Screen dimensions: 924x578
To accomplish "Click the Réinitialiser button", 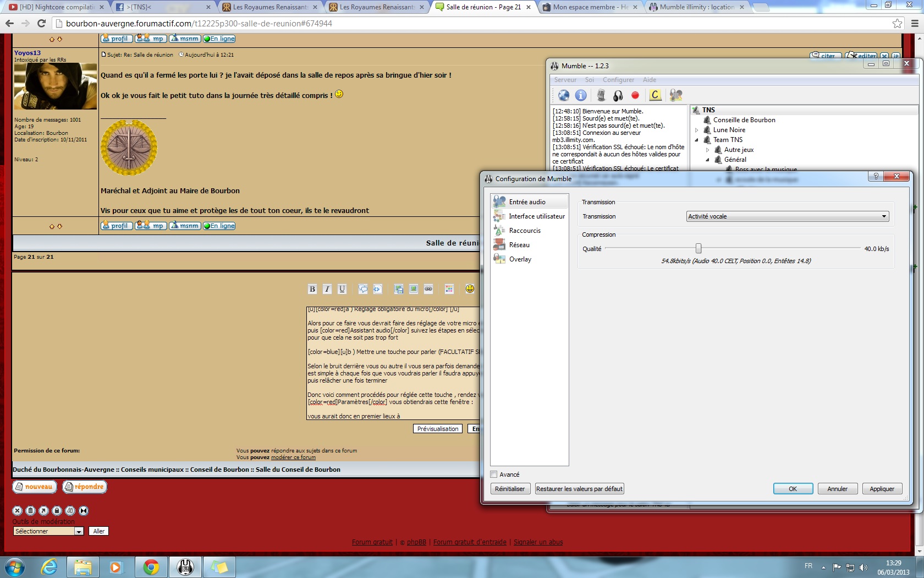I will click(510, 489).
